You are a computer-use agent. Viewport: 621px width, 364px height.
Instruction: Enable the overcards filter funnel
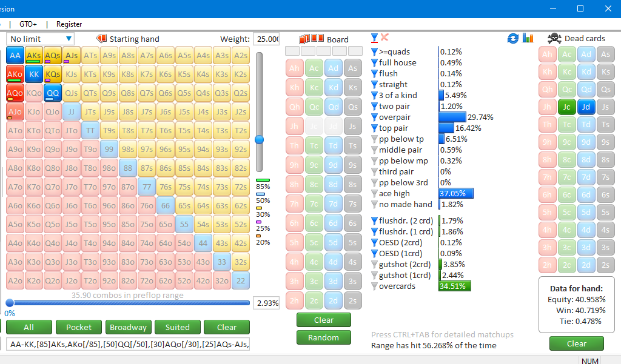point(374,286)
